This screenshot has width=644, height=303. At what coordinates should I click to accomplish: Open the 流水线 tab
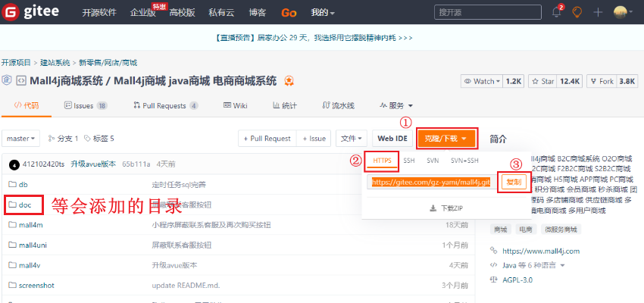[338, 106]
